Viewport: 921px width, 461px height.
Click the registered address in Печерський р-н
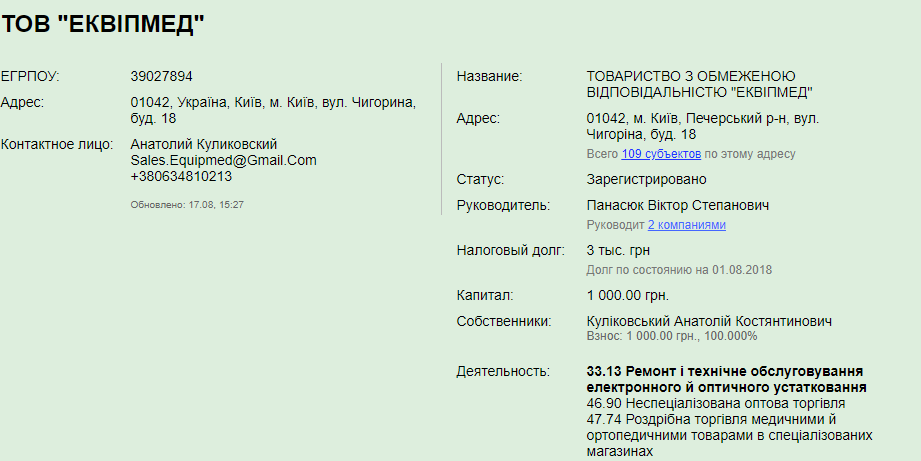click(702, 126)
